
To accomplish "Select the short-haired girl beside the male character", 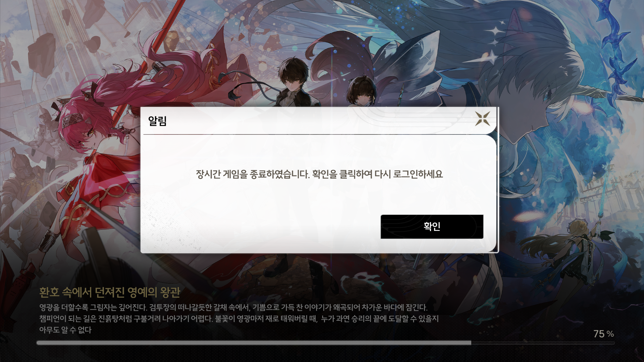I will click(361, 90).
